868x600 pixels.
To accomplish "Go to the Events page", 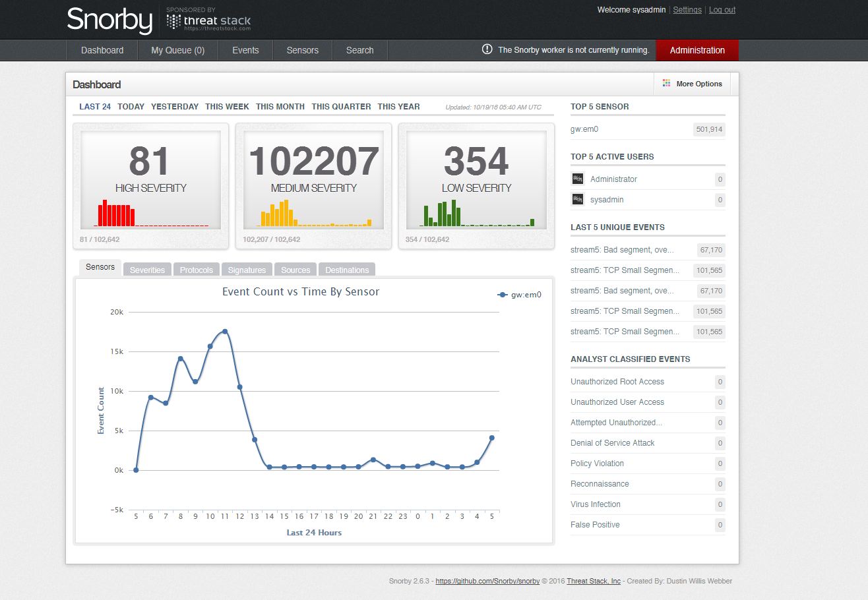I will coord(245,50).
